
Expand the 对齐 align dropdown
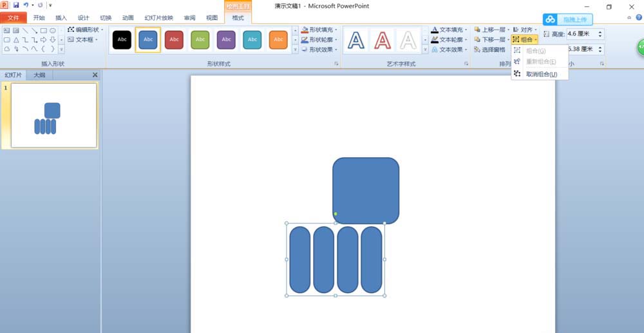tap(526, 30)
